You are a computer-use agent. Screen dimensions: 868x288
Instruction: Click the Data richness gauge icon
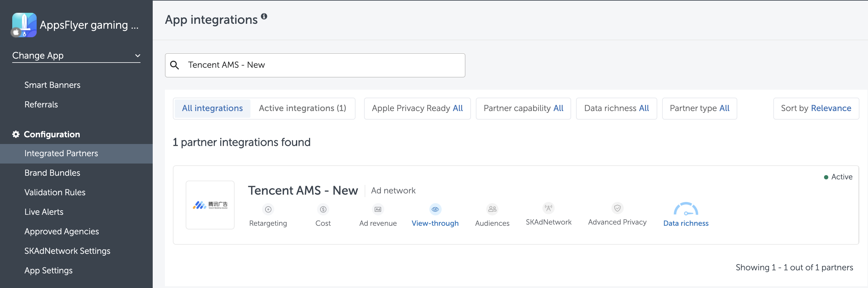click(686, 209)
